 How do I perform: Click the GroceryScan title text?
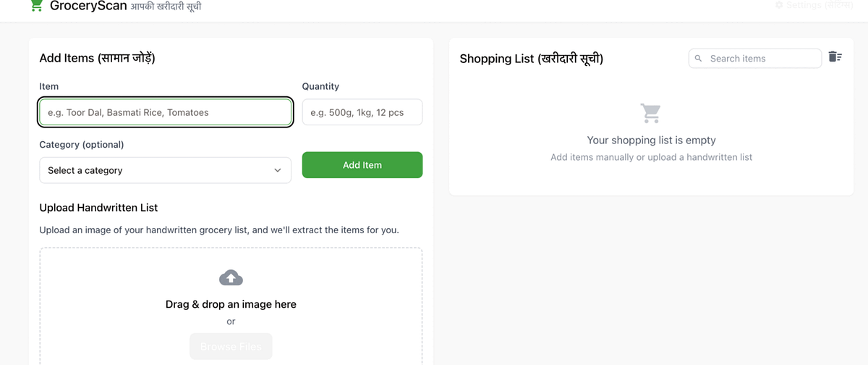88,6
